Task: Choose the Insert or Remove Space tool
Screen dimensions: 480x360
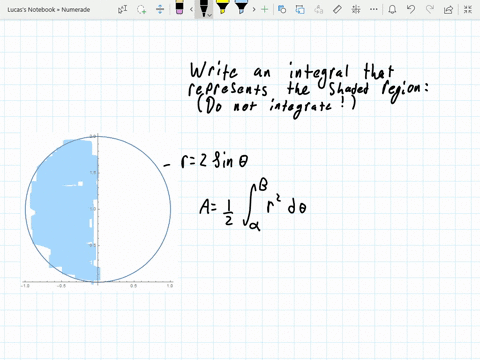Action: [160, 9]
